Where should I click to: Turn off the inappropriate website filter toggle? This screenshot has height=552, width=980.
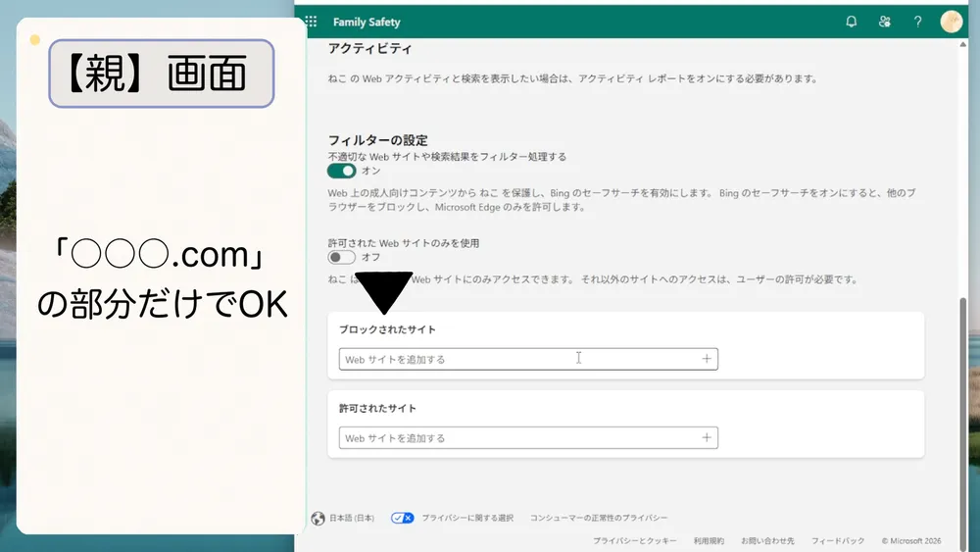pyautogui.click(x=342, y=171)
